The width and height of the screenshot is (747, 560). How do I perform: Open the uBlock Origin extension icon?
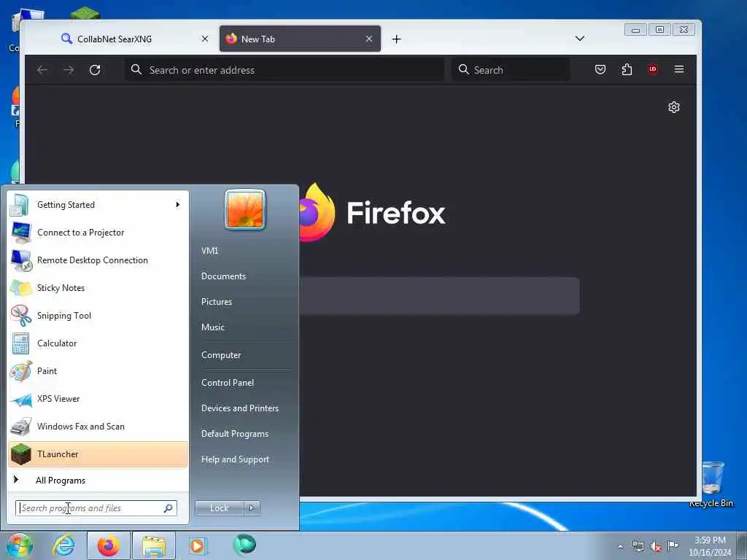tap(653, 69)
